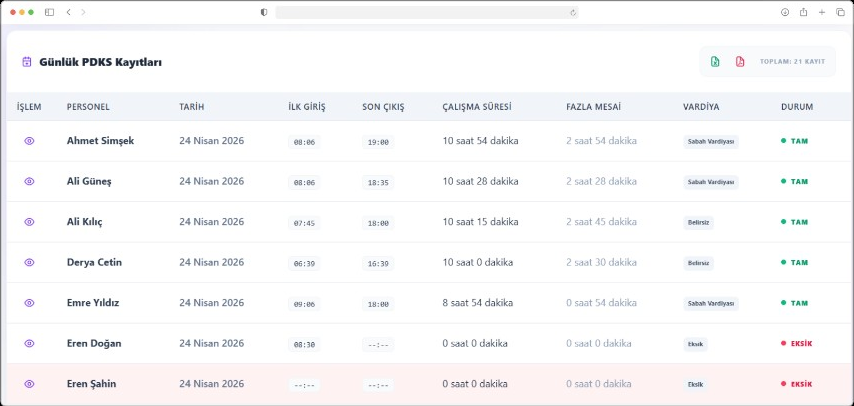The width and height of the screenshot is (854, 406).
Task: View details for Ahmet Simşek record
Action: [29, 141]
